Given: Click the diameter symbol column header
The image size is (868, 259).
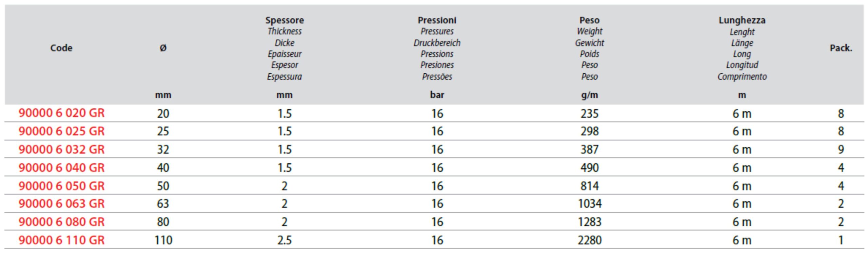Looking at the screenshot, I should pyautogui.click(x=163, y=48).
